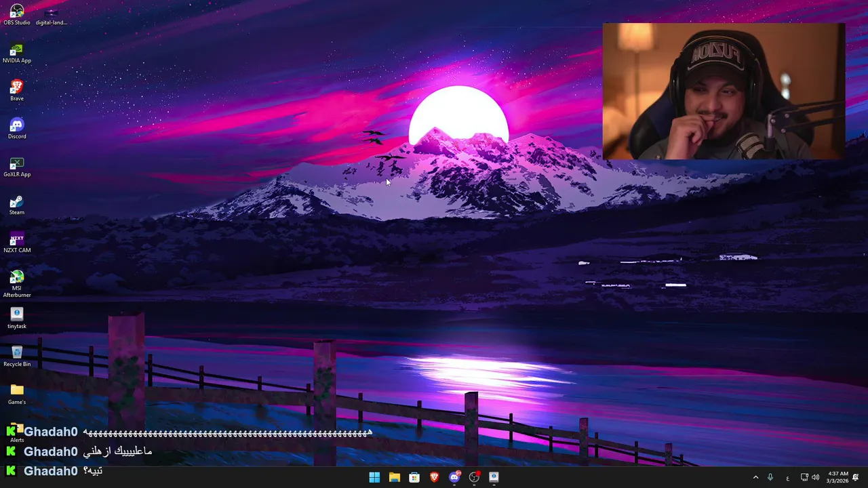Switch to tinytask taskbar icon

coord(494,477)
